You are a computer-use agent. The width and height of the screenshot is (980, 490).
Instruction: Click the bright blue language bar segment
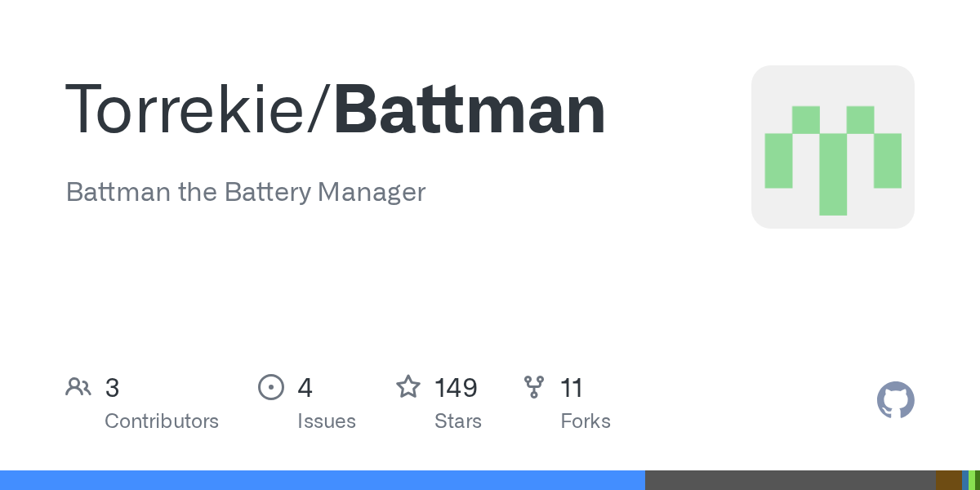click(x=323, y=480)
